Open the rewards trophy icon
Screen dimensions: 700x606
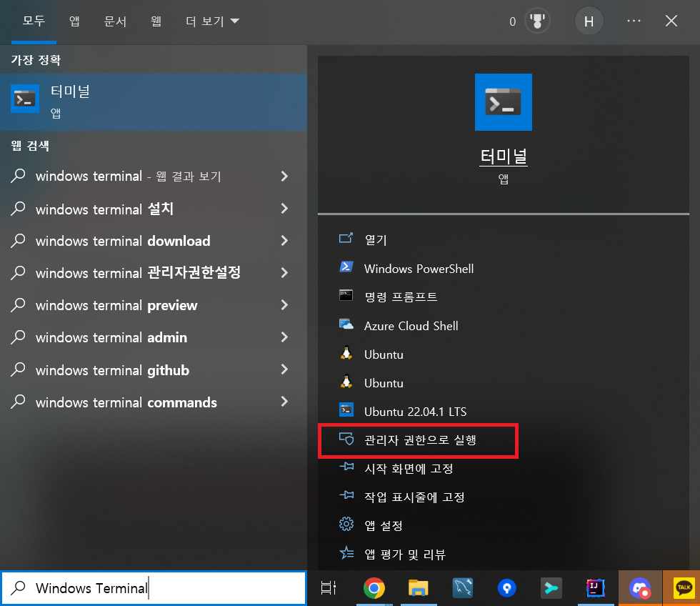537,21
